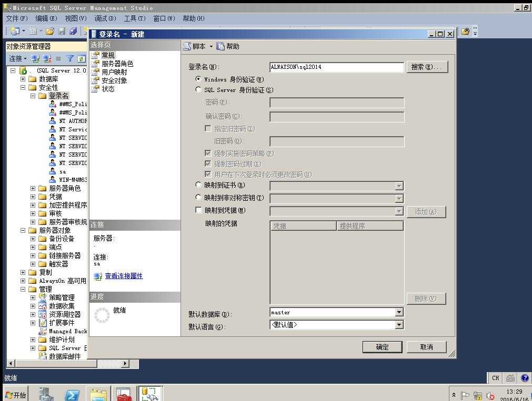The image size is (532, 401).
Task: Click the Start button on taskbar
Action: pyautogui.click(x=16, y=395)
